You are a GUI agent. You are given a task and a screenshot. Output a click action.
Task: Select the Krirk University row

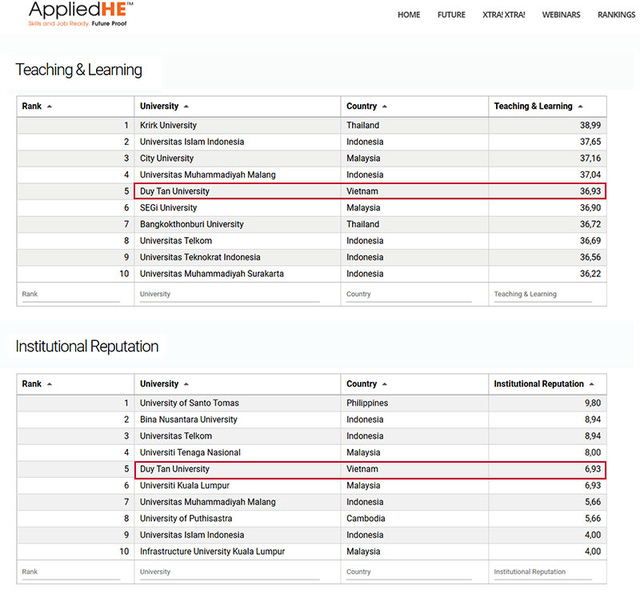click(x=312, y=125)
